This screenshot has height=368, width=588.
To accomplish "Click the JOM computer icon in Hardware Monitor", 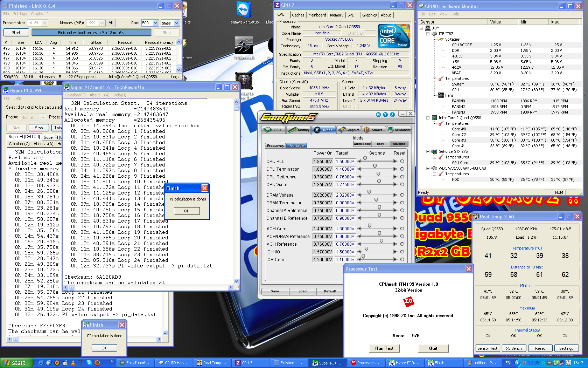I will point(428,28).
